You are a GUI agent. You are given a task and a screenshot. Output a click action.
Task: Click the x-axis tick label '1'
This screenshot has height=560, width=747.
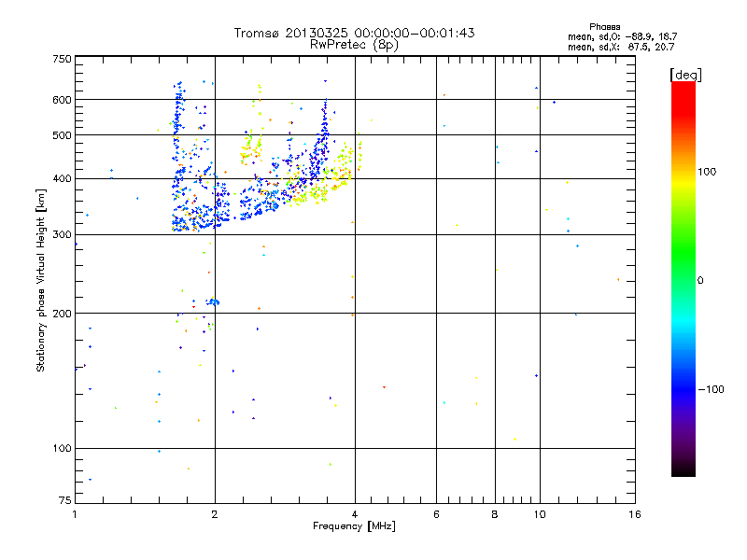pyautogui.click(x=75, y=514)
